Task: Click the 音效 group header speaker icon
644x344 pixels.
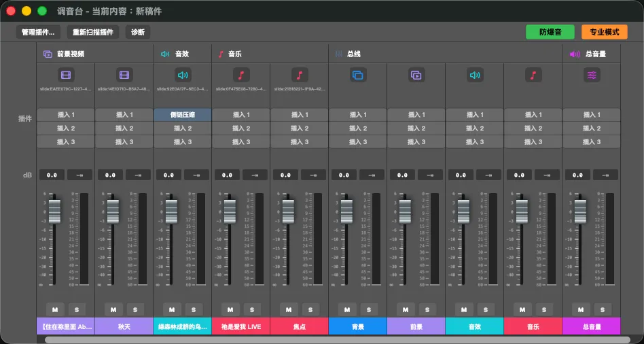Action: click(164, 54)
